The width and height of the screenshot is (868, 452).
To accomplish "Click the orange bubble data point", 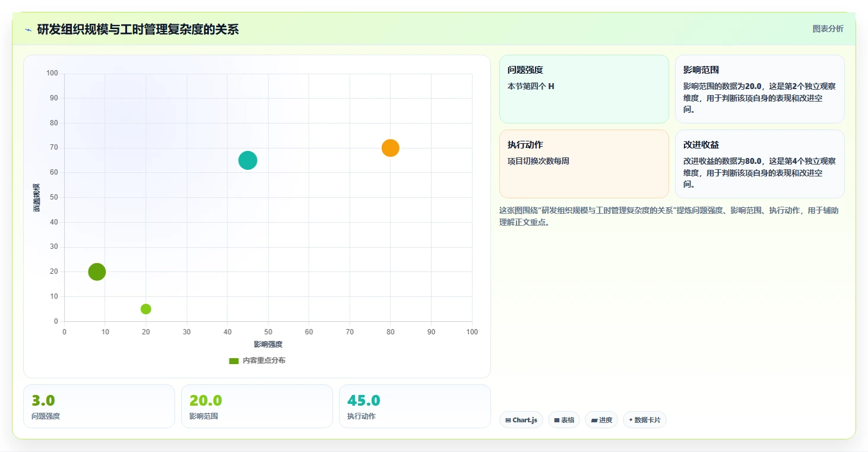I will click(390, 148).
